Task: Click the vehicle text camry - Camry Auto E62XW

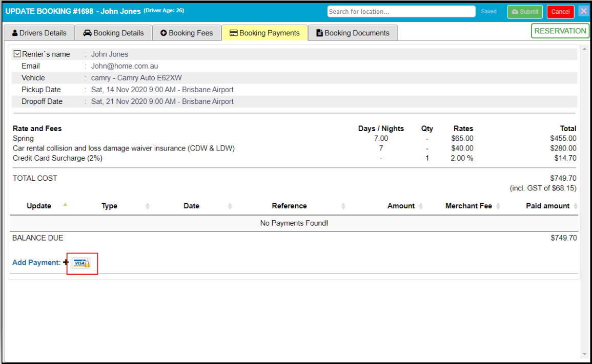Action: (136, 78)
